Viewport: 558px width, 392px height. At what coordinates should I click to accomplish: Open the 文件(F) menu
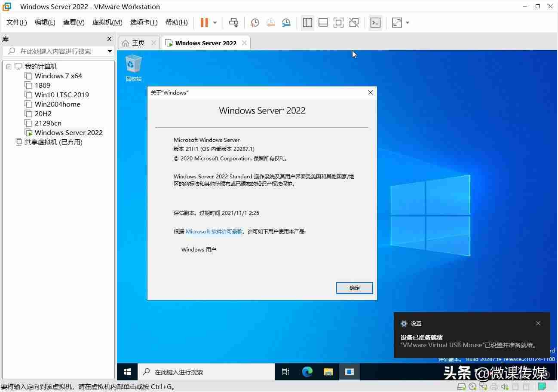pos(17,22)
